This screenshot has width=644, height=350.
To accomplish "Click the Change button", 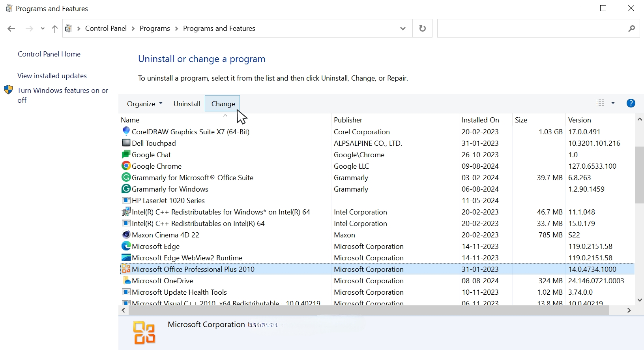I will coord(223,103).
